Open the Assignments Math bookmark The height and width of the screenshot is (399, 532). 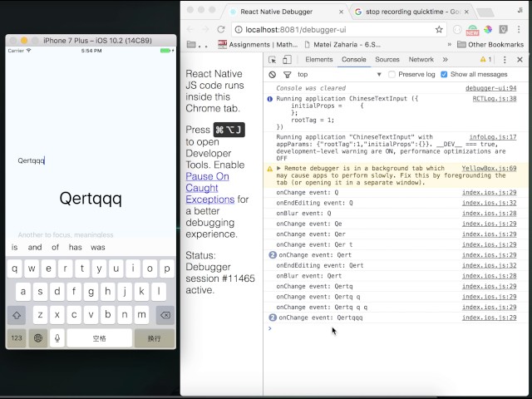258,44
